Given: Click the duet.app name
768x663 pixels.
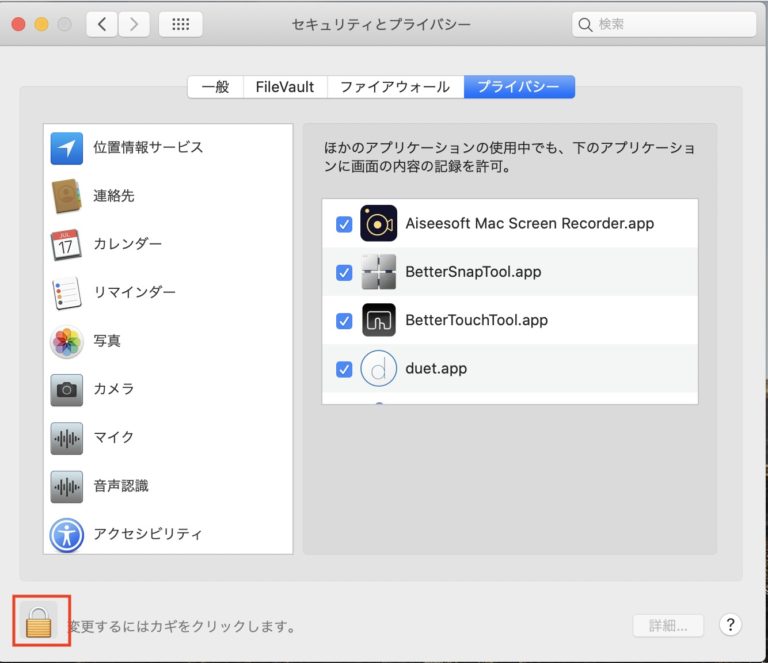Looking at the screenshot, I should pyautogui.click(x=436, y=368).
